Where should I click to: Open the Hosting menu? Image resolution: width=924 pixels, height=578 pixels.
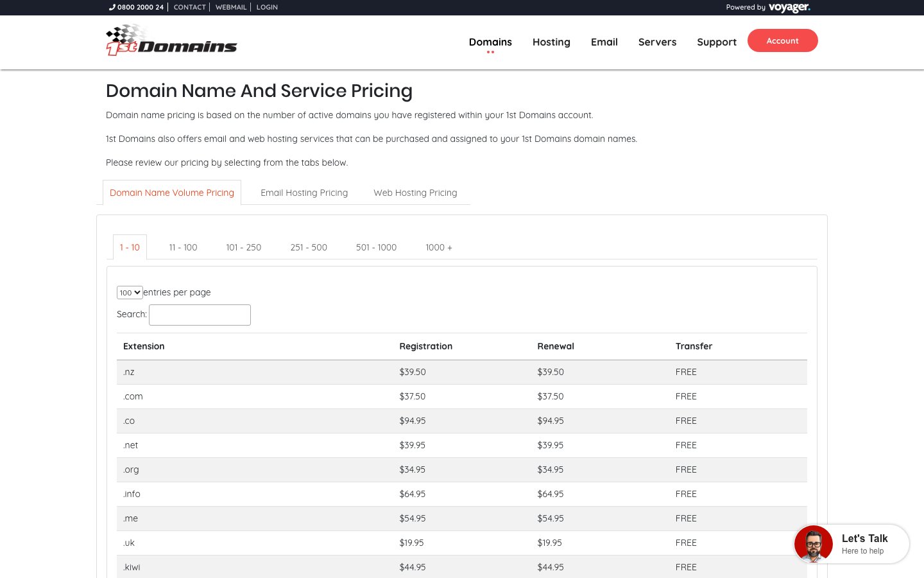551,42
